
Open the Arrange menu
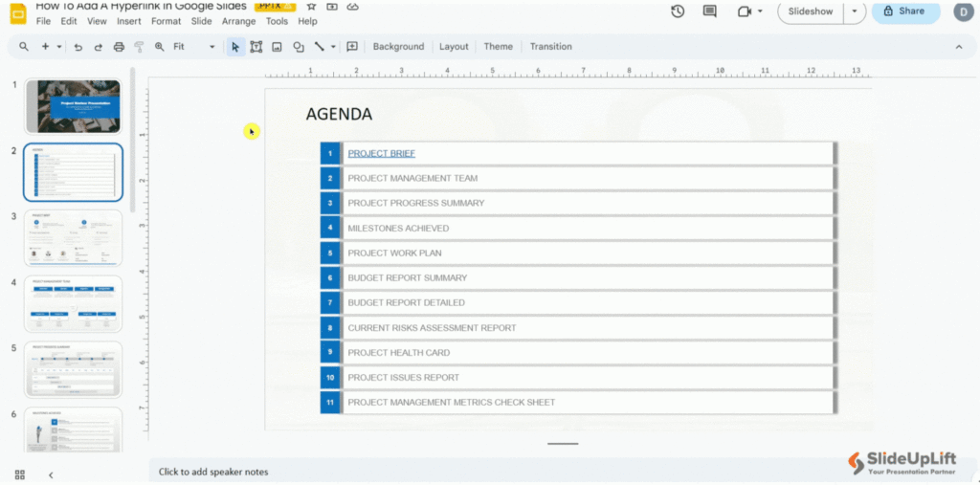click(x=238, y=21)
